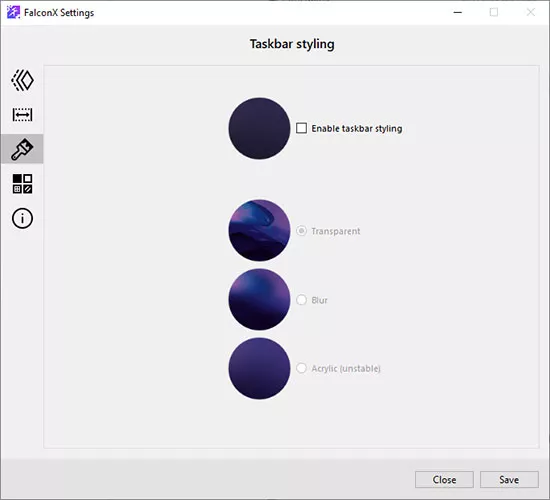
Task: Click the Enable taskbar styling label text
Action: pos(357,129)
